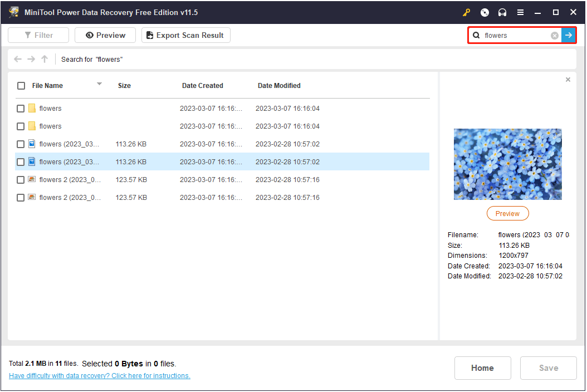Sort by Date Modified column header
Viewport: 587px width, 392px height.
pyautogui.click(x=279, y=86)
